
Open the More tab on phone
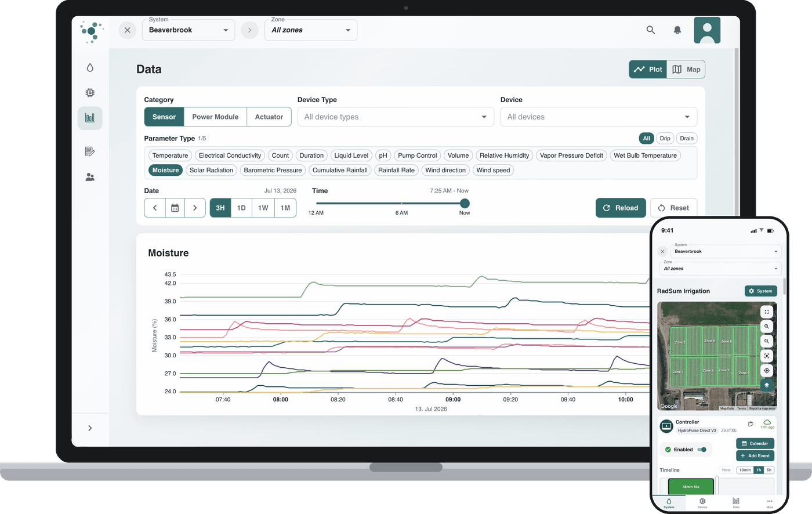pyautogui.click(x=770, y=503)
